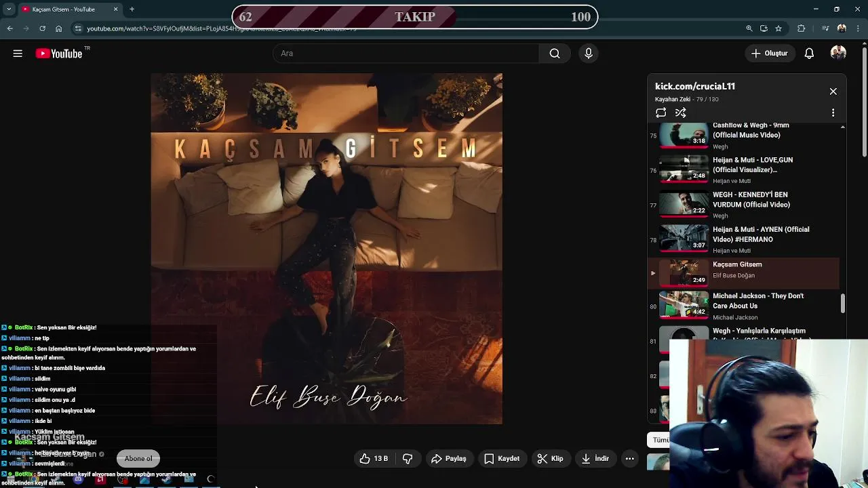Click the 'Elif Buse Doğan' text under Kaçsam Gitsem
This screenshot has width=868, height=488.
coord(734,275)
